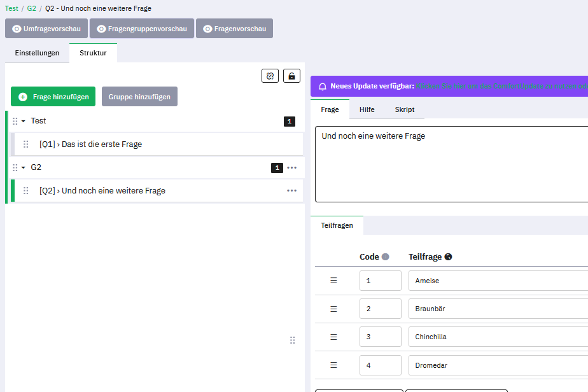Open the three-dot menu for question Q2
Viewport: 588px width, 392px height.
pyautogui.click(x=291, y=190)
